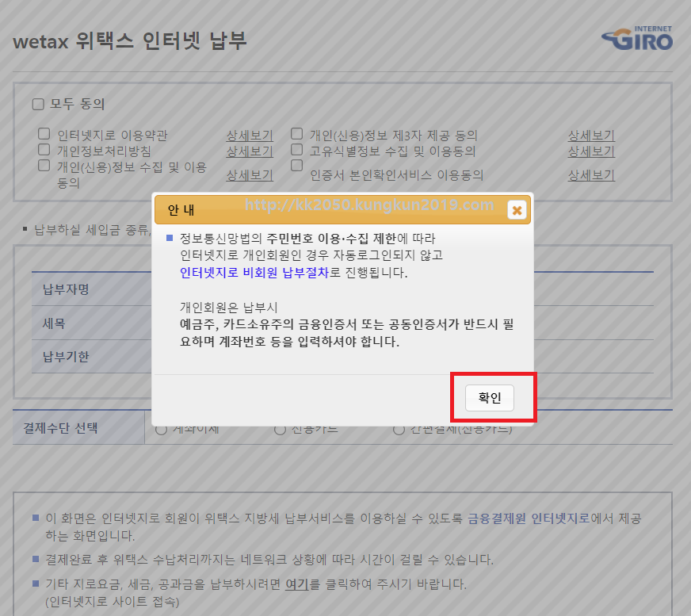This screenshot has height=616, width=691.
Task: Click 확인 to confirm the notice
Action: click(489, 399)
